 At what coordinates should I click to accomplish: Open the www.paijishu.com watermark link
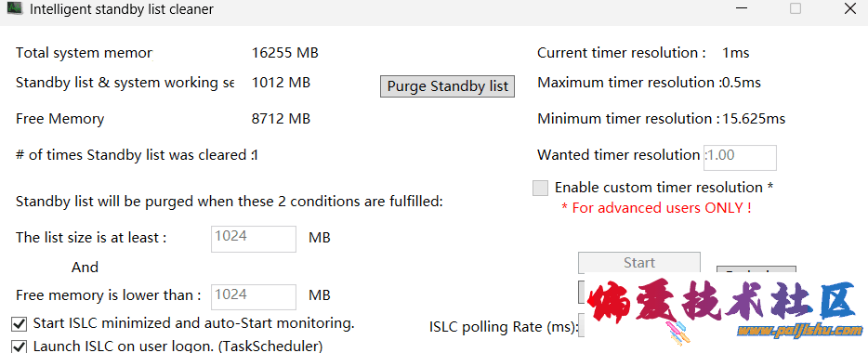[x=799, y=331]
